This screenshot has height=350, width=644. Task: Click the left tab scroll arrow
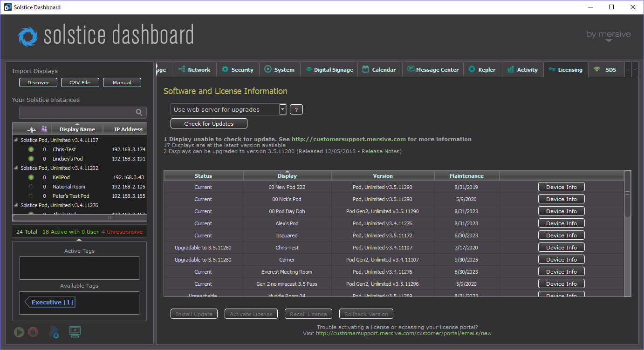click(628, 69)
